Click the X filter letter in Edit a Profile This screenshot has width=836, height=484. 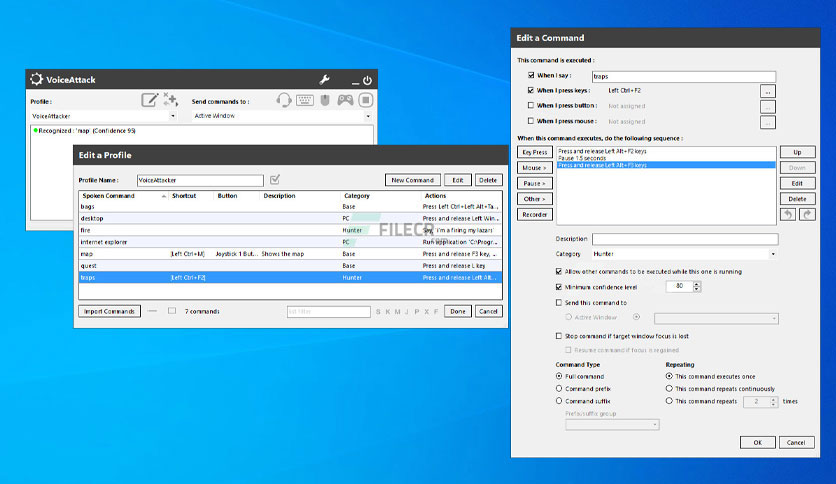point(427,312)
